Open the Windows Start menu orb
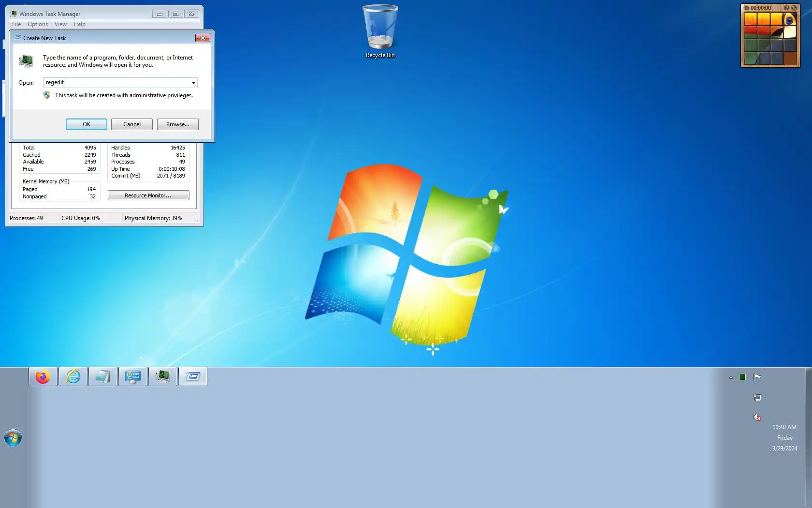This screenshot has height=508, width=812. (x=13, y=438)
